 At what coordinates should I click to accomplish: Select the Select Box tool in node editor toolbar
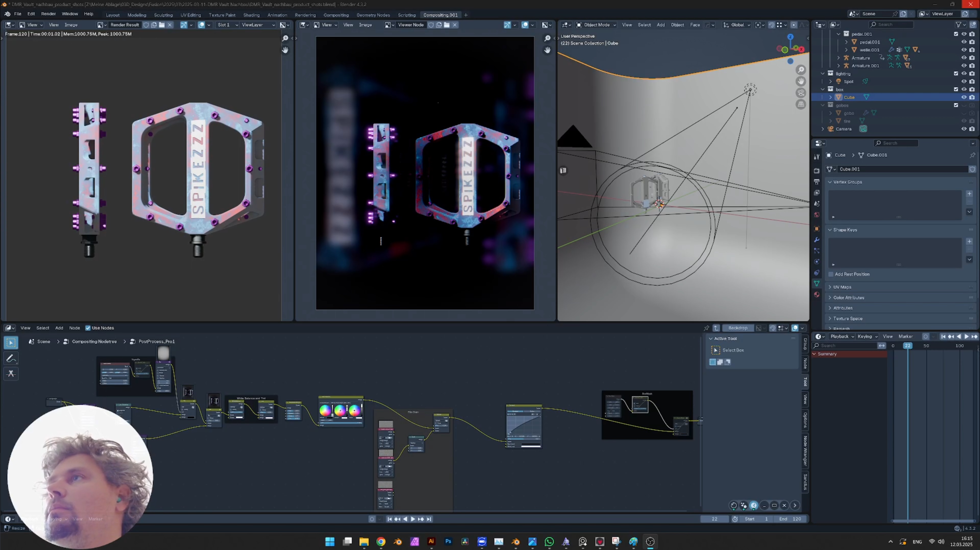coord(11,342)
